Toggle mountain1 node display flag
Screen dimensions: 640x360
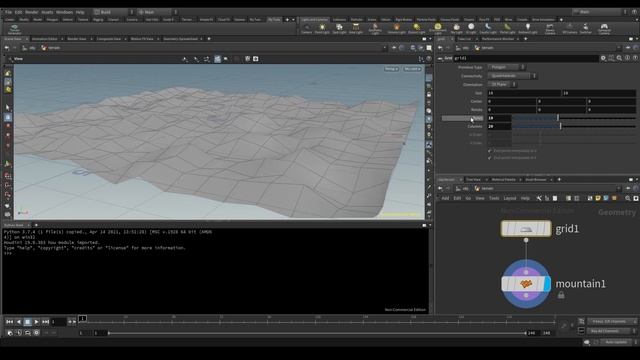[547, 284]
